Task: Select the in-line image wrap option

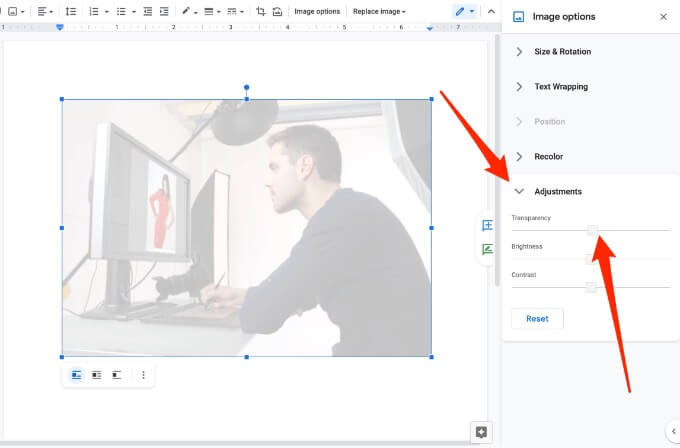Action: pyautogui.click(x=77, y=375)
